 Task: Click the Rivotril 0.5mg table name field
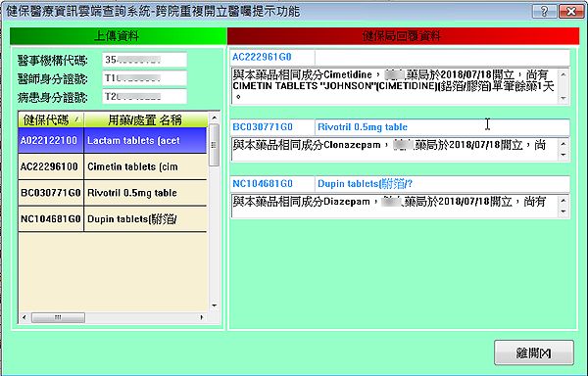[442, 127]
